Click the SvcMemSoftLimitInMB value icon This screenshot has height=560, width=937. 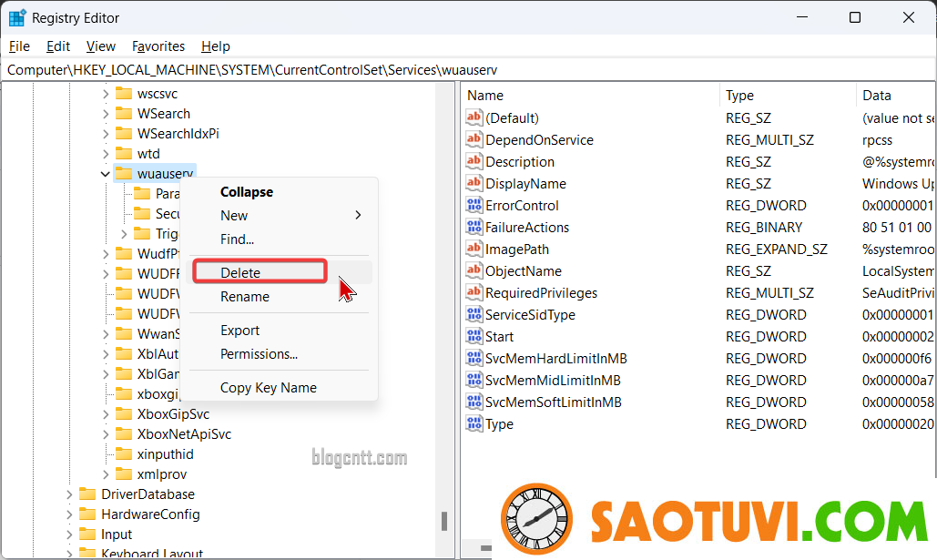[x=474, y=402]
